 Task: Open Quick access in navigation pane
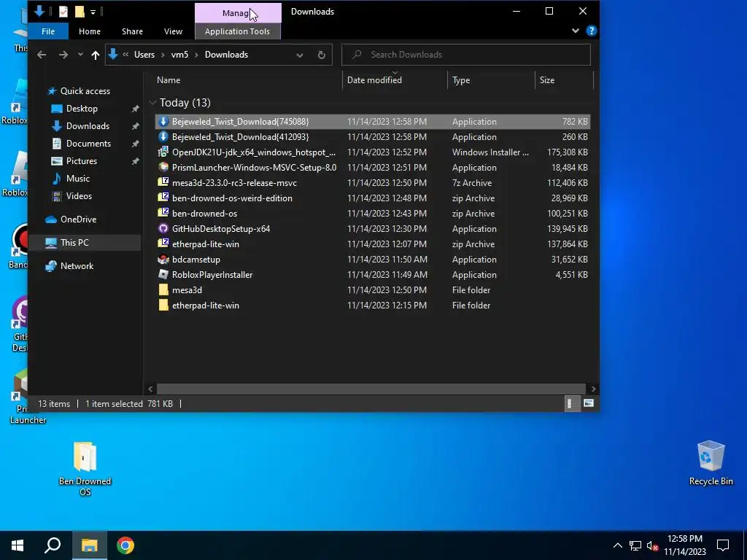click(85, 91)
